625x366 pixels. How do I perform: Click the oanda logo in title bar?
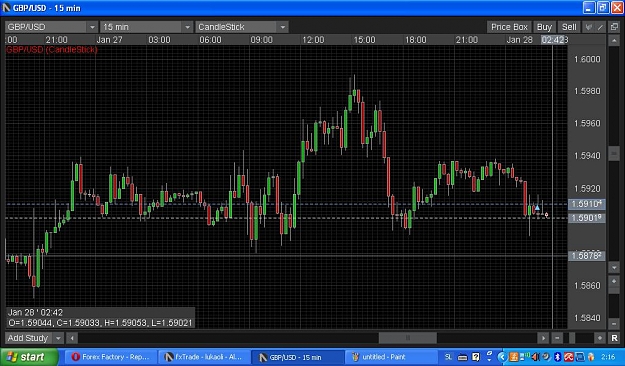point(7,8)
